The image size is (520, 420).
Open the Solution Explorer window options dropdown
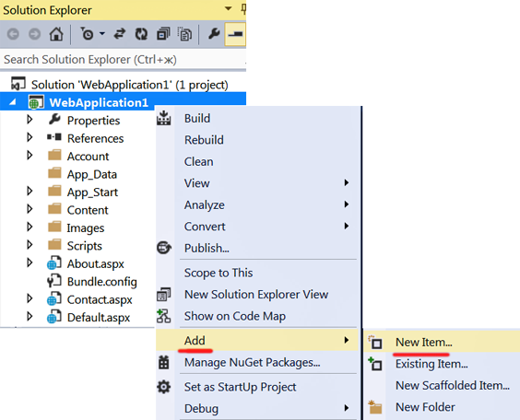pyautogui.click(x=228, y=8)
